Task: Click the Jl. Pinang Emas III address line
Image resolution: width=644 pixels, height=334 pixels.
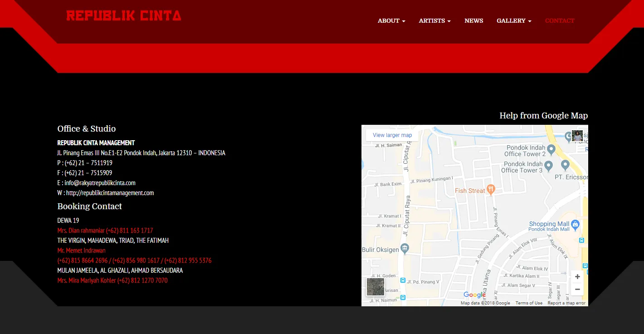Action: tap(141, 153)
